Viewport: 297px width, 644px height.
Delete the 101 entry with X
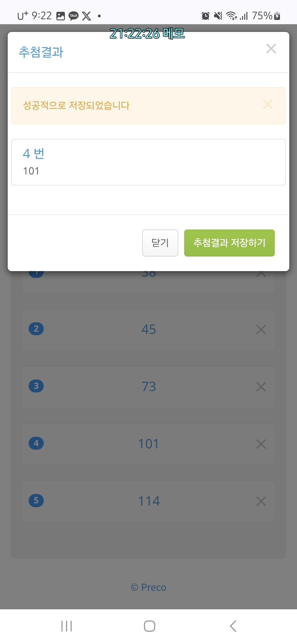[x=261, y=444]
